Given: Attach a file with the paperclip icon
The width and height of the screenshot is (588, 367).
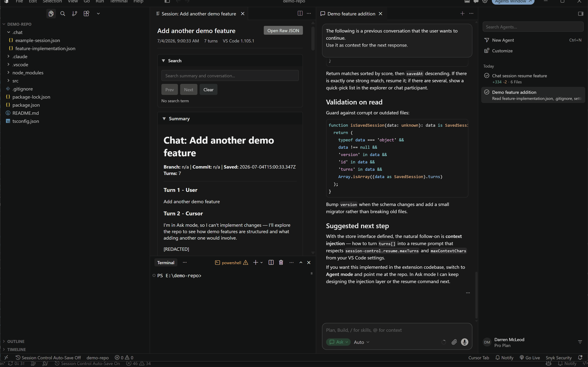Looking at the screenshot, I should click(454, 342).
